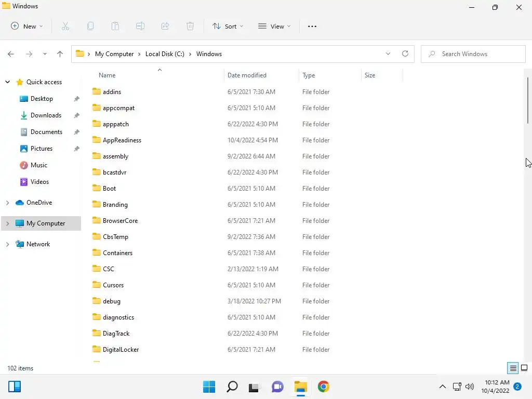Screen dimensions: 532x399
Task: Expand the OneDrive tree node
Action: (7, 203)
